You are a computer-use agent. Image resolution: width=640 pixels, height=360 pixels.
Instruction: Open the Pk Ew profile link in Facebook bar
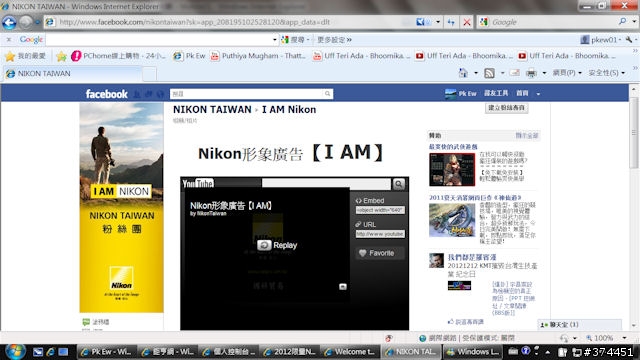coord(461,93)
